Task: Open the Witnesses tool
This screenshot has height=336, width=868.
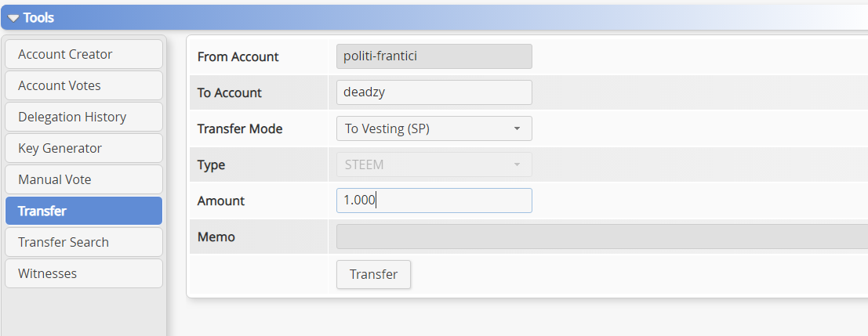Action: pos(84,273)
